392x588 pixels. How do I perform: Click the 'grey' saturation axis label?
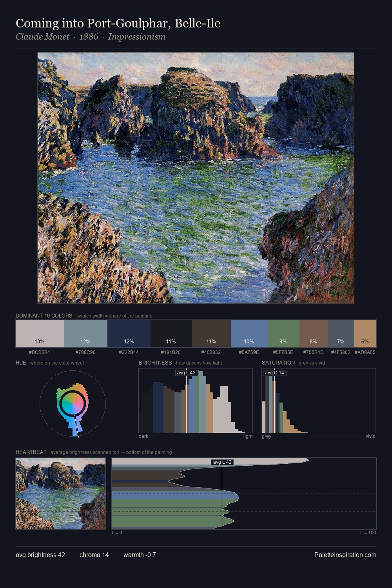(x=267, y=436)
